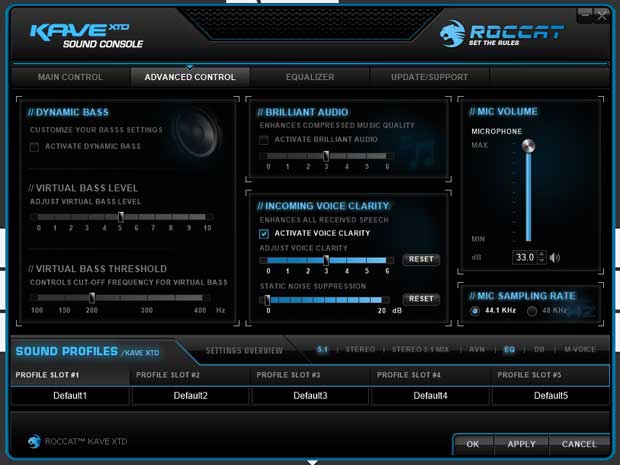The width and height of the screenshot is (620, 465).
Task: Enable Activate Brilliant Audio checkbox
Action: click(264, 140)
